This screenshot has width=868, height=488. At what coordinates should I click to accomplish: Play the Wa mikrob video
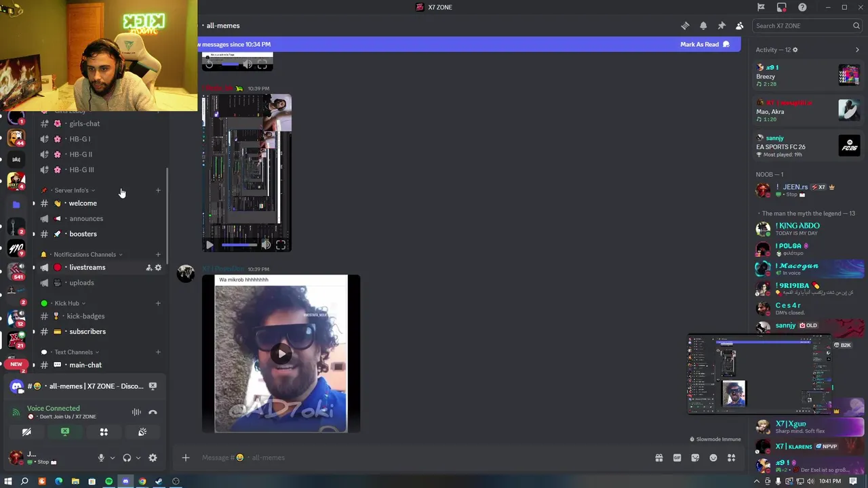tap(281, 353)
